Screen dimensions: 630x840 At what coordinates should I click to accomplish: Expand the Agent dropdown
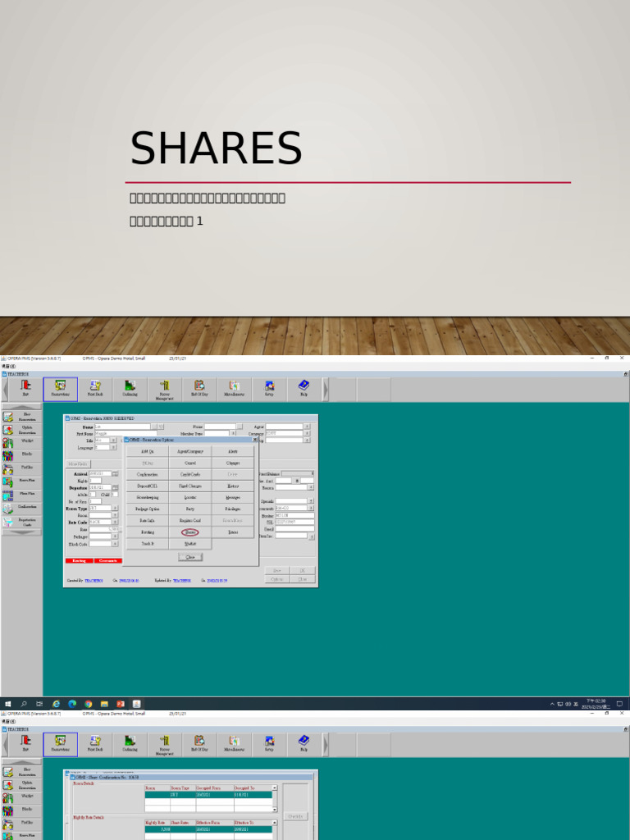(307, 427)
